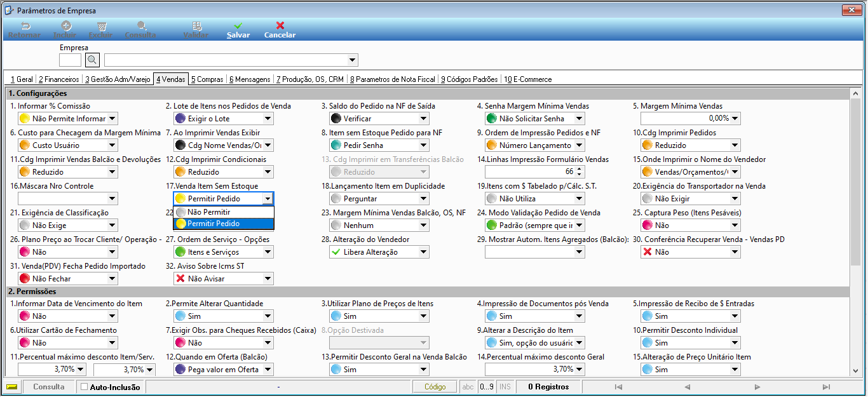Click the yellow icon in status bar corner
The height and width of the screenshot is (397, 868).
point(11,387)
